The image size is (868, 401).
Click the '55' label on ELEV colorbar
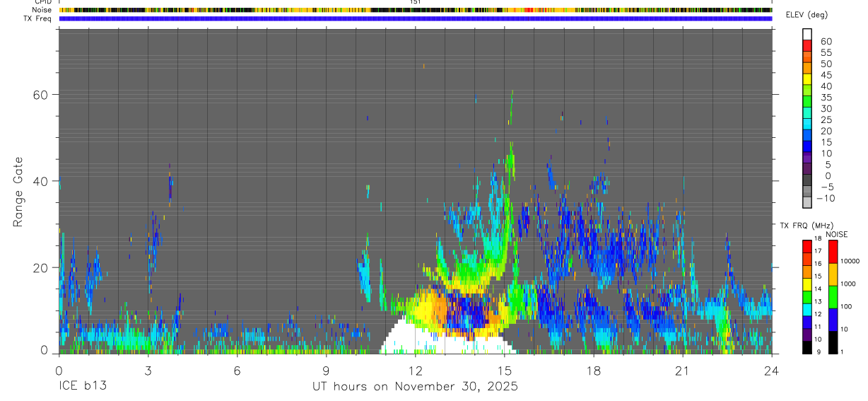[x=826, y=52]
